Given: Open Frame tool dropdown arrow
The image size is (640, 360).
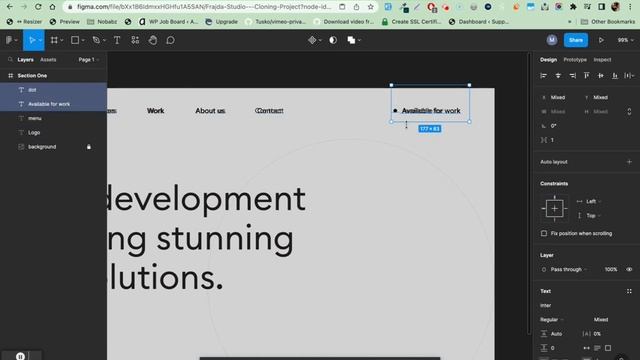Looking at the screenshot, I should pos(62,40).
